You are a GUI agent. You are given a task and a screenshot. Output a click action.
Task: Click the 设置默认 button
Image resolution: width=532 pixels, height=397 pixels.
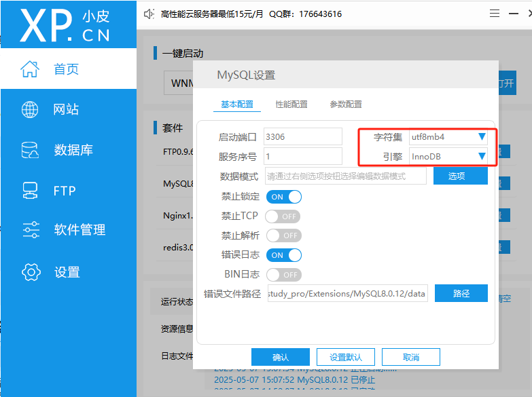tap(346, 357)
